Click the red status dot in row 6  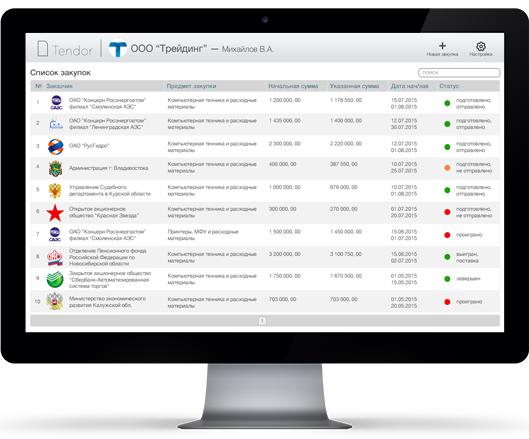(x=447, y=212)
